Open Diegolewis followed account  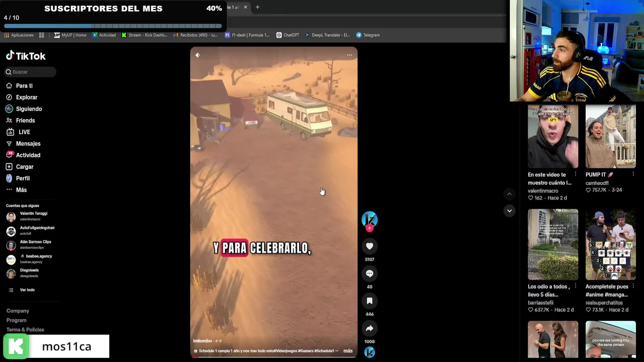(30, 273)
